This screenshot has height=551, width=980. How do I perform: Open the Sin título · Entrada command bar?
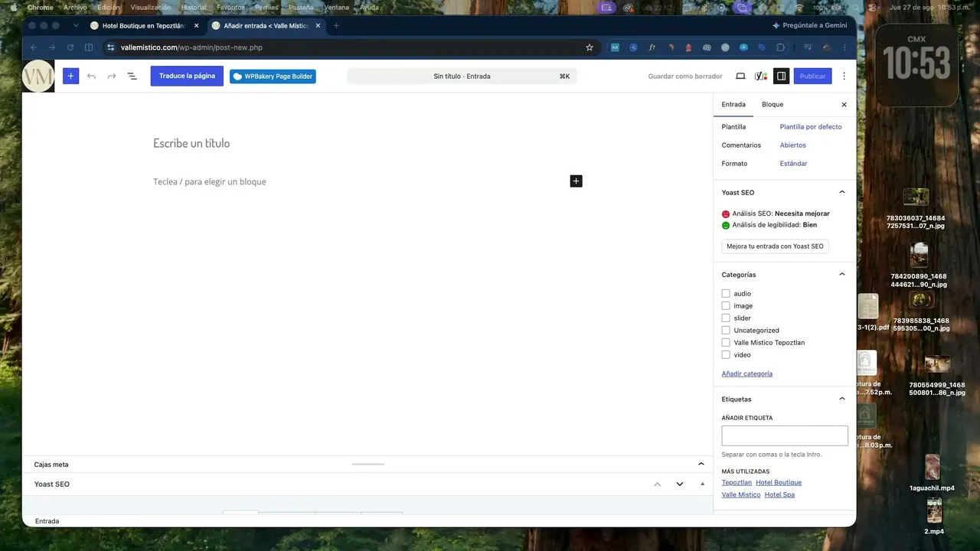point(462,77)
